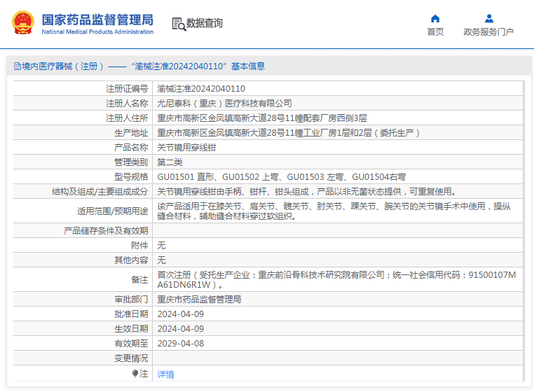
Task: Select 附件 value 无
Action: pyautogui.click(x=161, y=245)
